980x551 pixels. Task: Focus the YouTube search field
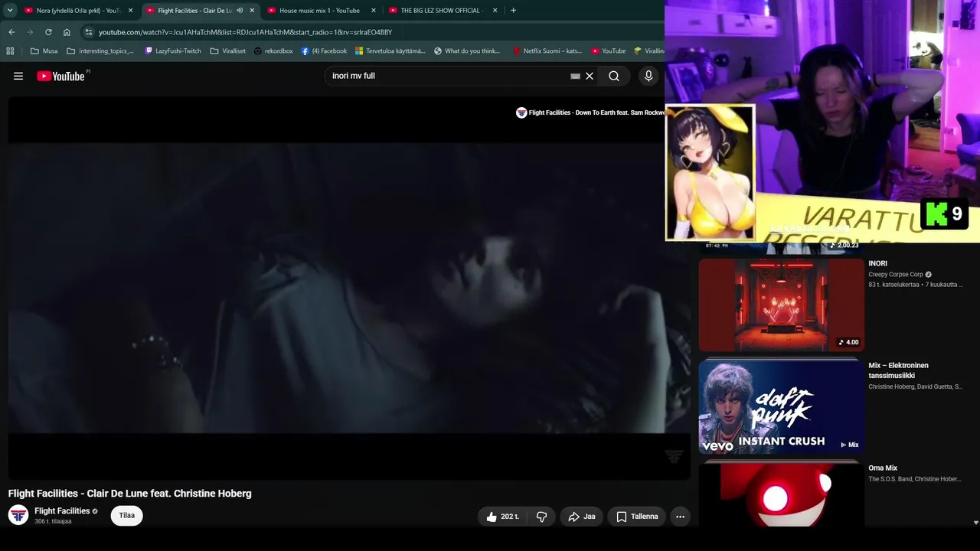[x=448, y=76]
